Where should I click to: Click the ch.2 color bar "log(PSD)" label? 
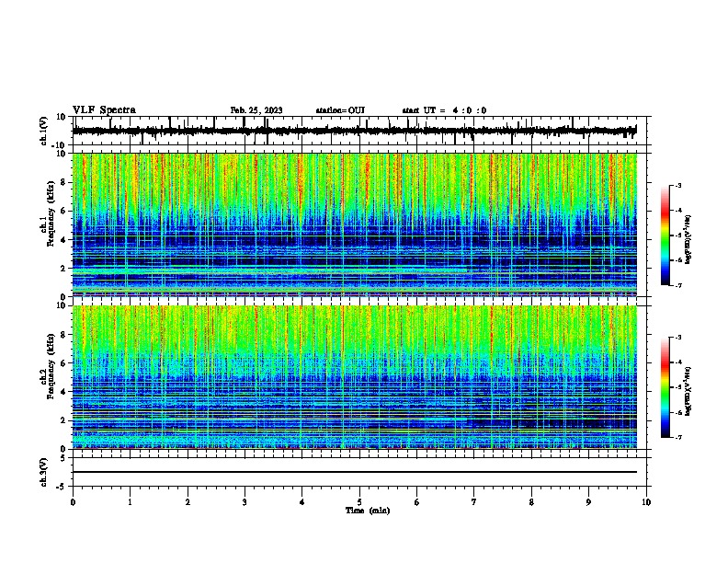(x=688, y=391)
